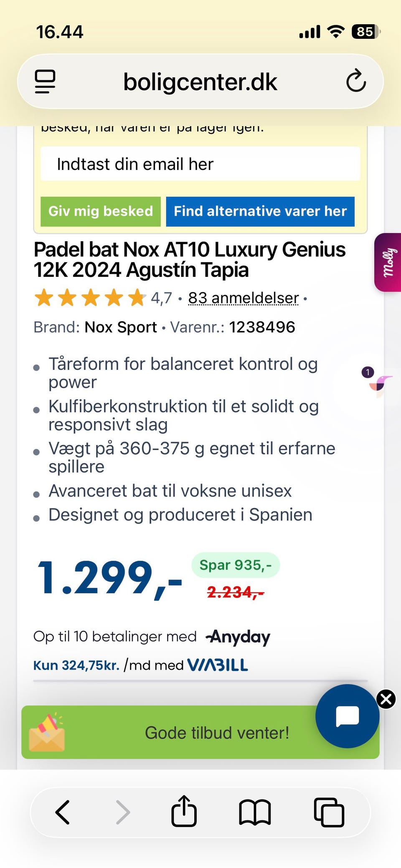
Task: Tap the Safari back arrow
Action: pos(63,812)
